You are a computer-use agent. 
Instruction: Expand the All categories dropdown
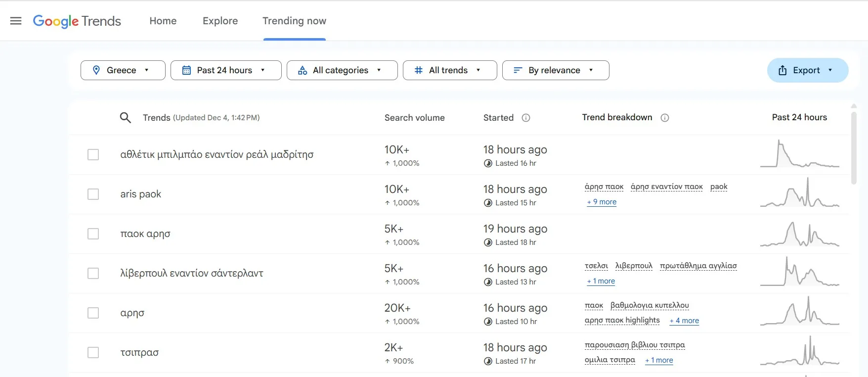pyautogui.click(x=342, y=70)
